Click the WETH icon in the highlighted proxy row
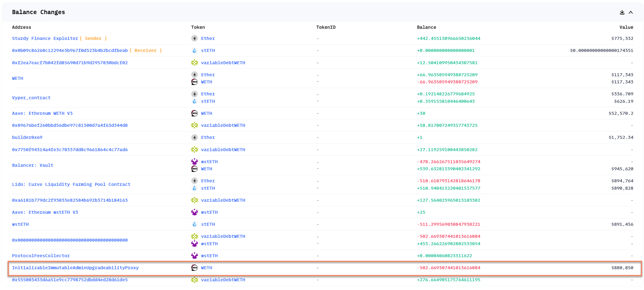The height and width of the screenshot is (290, 644). pyautogui.click(x=194, y=268)
